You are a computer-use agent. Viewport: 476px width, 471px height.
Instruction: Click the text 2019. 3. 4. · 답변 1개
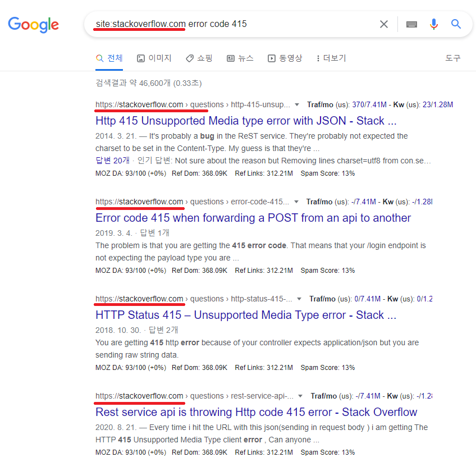pos(132,233)
